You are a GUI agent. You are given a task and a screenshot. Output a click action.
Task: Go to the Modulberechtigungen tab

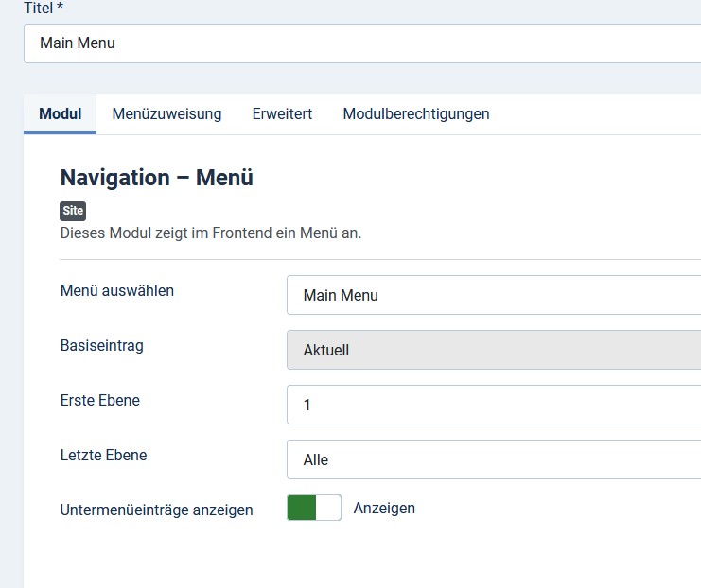click(415, 114)
